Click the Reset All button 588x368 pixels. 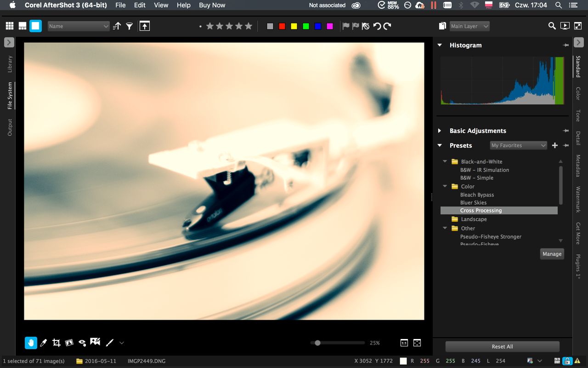coord(502,346)
